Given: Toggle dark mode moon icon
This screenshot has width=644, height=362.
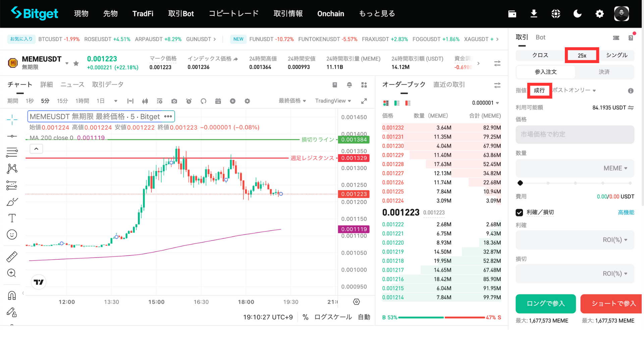Looking at the screenshot, I should 578,14.
